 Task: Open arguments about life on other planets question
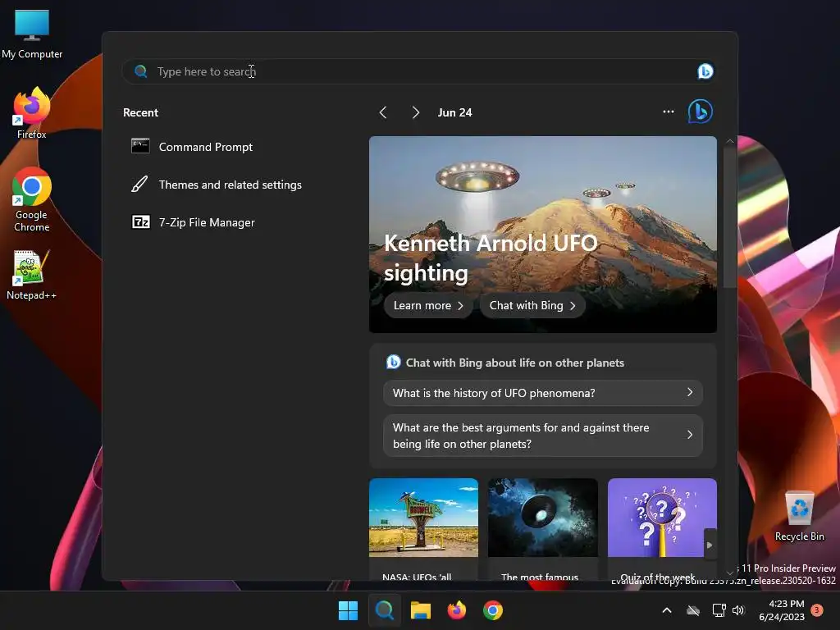[x=543, y=436]
